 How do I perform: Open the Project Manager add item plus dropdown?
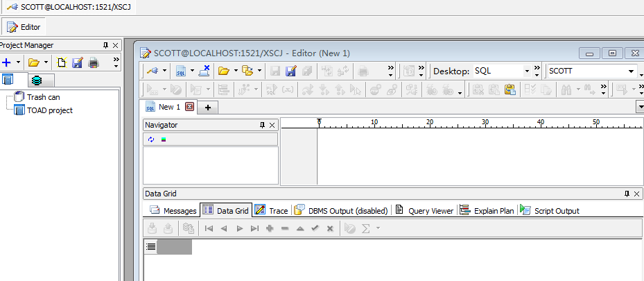[18, 62]
